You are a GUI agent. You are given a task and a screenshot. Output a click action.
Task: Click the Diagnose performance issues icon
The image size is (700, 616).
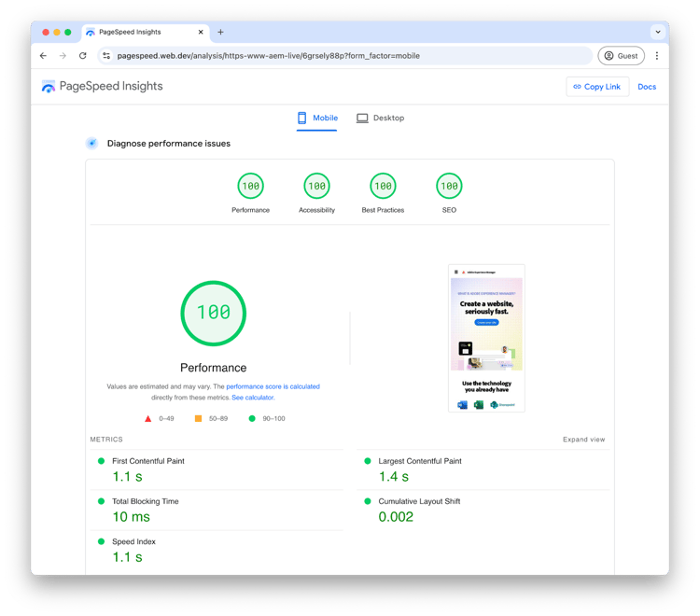coord(92,144)
